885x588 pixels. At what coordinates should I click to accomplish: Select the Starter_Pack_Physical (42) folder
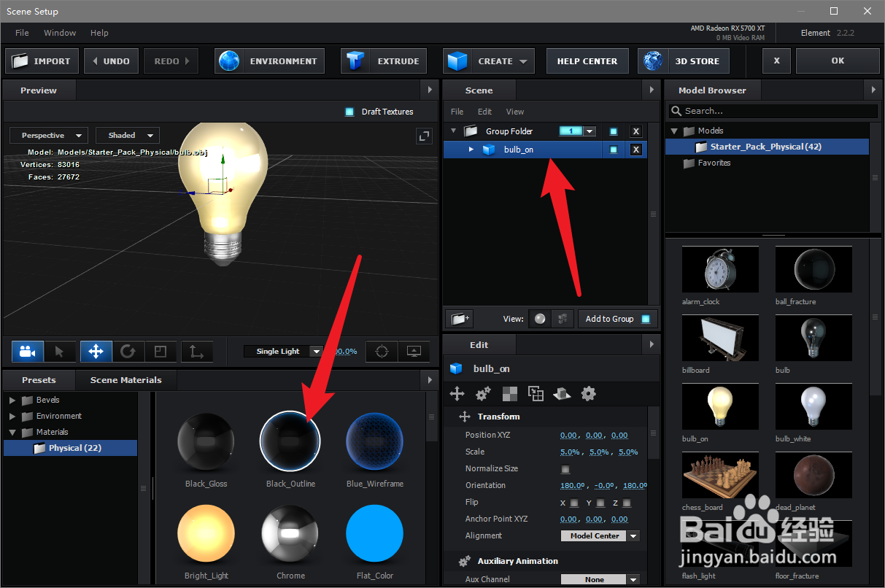pyautogui.click(x=768, y=147)
